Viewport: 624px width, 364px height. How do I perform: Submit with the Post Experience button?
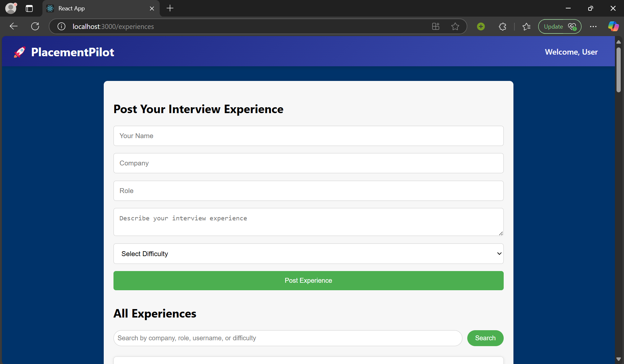308,280
